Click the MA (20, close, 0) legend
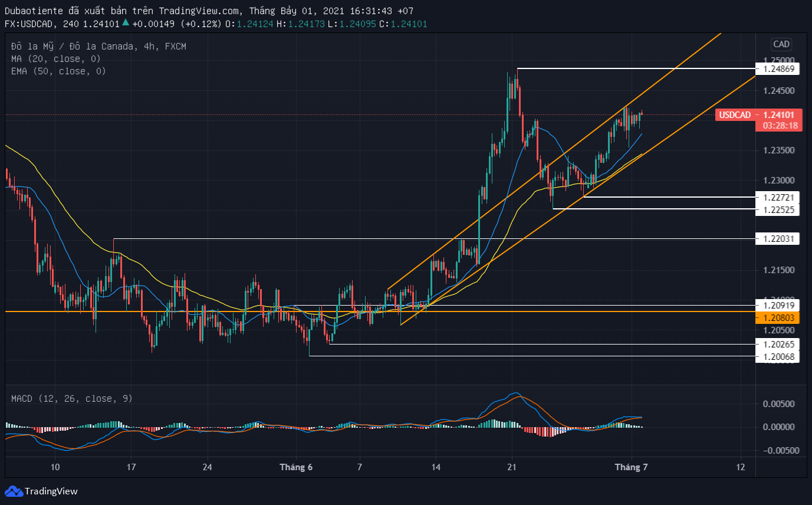The height and width of the screenshot is (505, 812). pyautogui.click(x=56, y=58)
